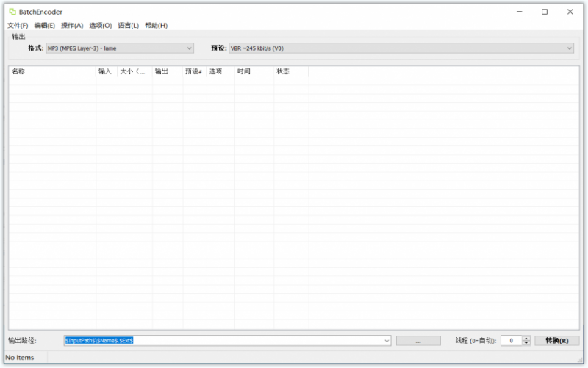Sort list by 预设# column header

click(195, 71)
